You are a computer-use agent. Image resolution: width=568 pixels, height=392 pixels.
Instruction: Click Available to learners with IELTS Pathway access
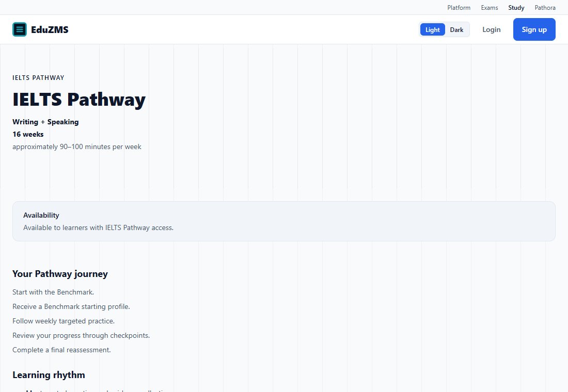(98, 227)
